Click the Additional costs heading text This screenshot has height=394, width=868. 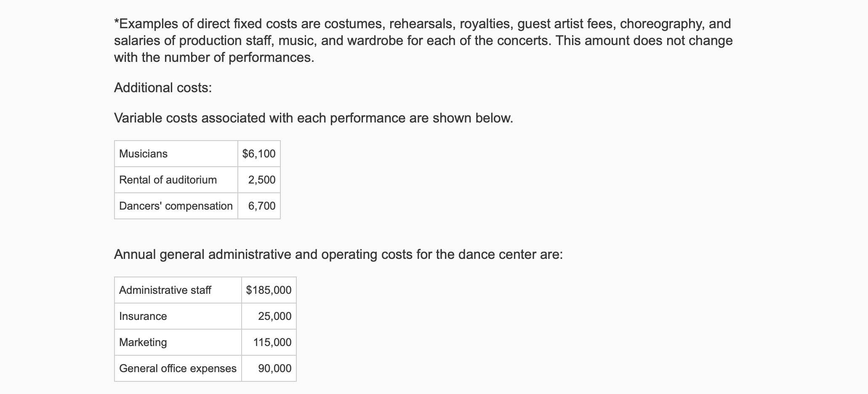tap(163, 88)
